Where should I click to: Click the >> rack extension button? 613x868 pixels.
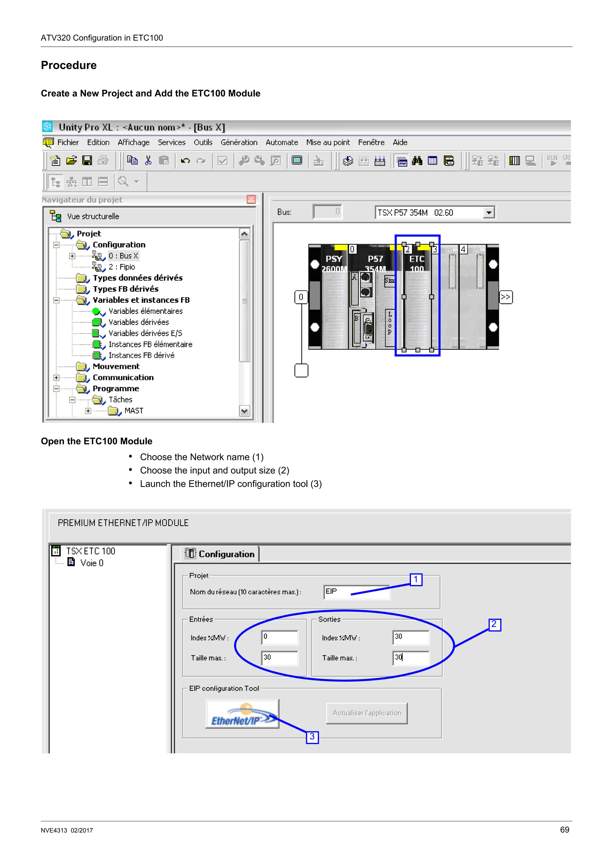[x=506, y=297]
